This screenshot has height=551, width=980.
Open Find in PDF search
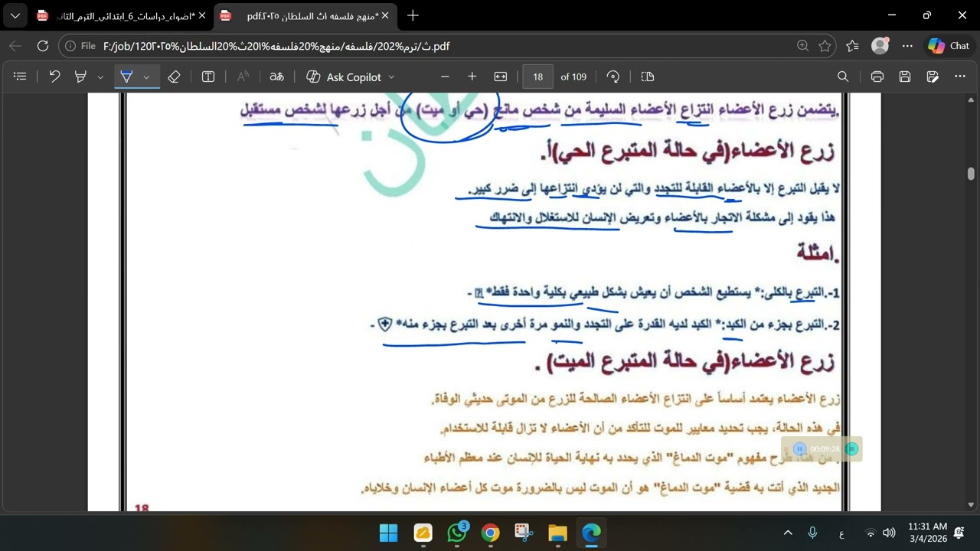tap(843, 77)
